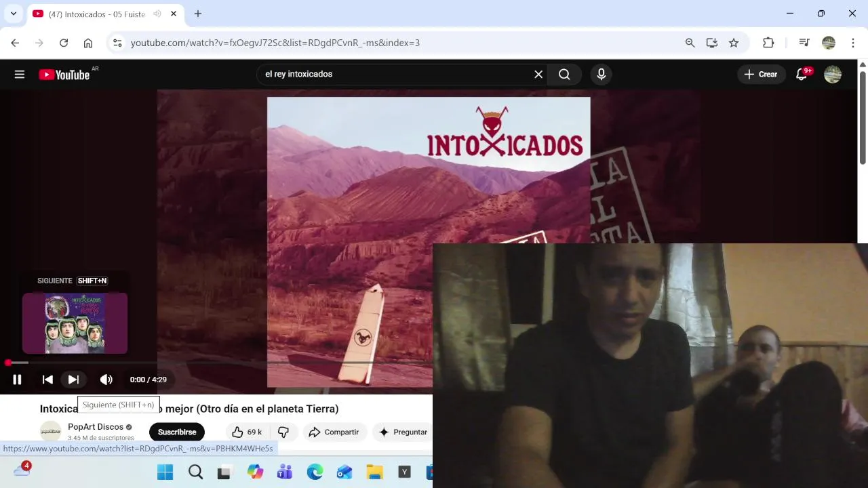Open Microsoft Edge from the taskbar
Screen dimensions: 868x488
pyautogui.click(x=315, y=472)
